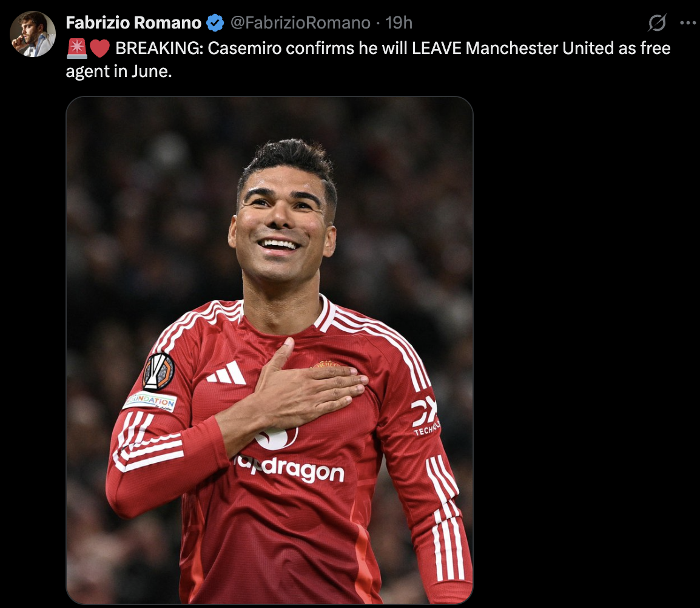This screenshot has height=608, width=700.
Task: Click the blue verified badge icon
Action: 215,23
